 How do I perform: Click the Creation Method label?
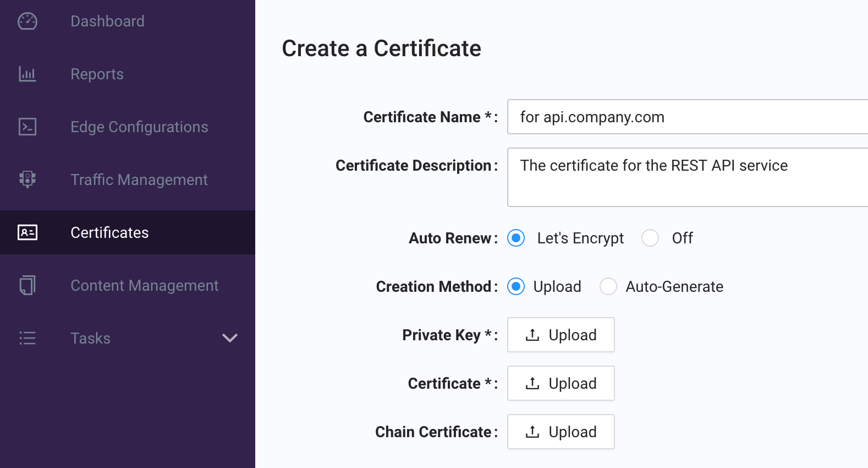click(437, 286)
